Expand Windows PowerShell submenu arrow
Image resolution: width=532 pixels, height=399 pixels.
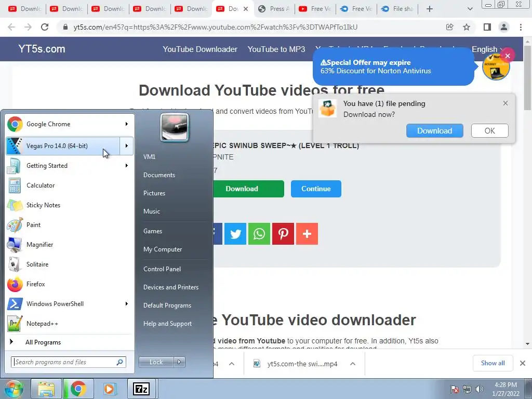(x=127, y=303)
